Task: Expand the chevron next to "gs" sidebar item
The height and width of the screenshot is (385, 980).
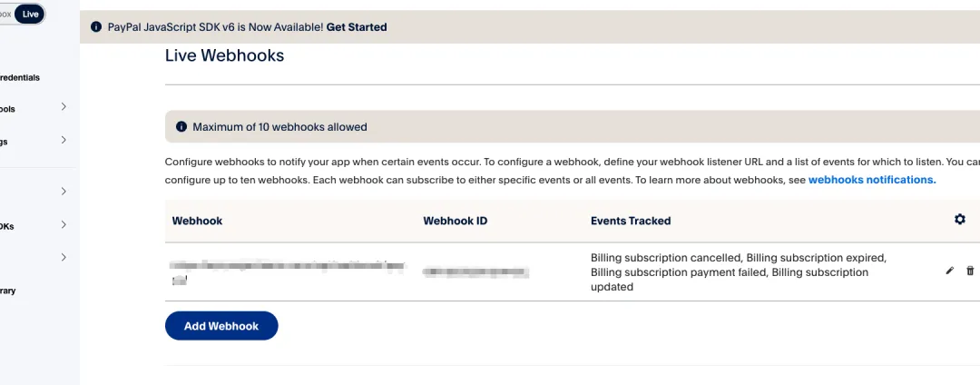Action: coord(64,140)
